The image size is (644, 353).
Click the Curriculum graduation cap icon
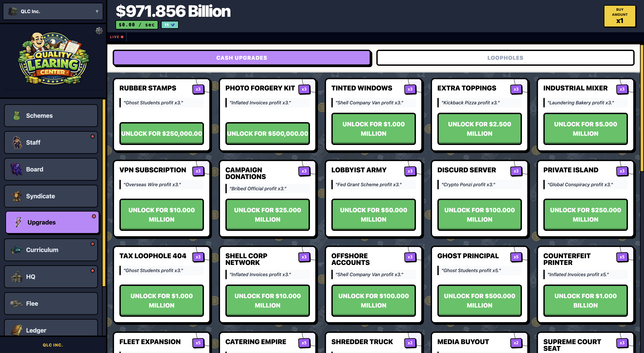(17, 250)
